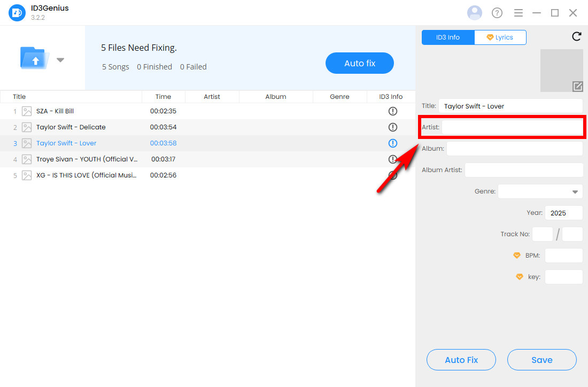Click the 00:02:56 time value

point(163,175)
